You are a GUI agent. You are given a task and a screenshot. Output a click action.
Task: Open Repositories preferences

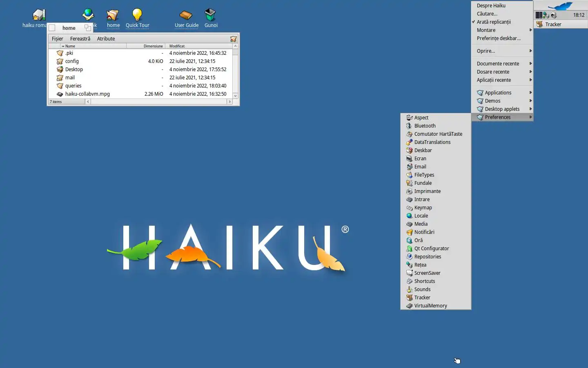(x=436, y=257)
